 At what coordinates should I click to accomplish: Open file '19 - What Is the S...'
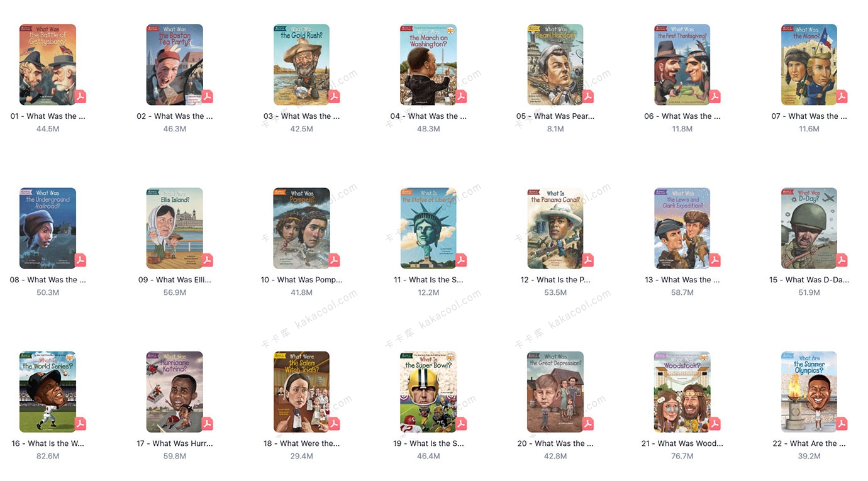428,443
